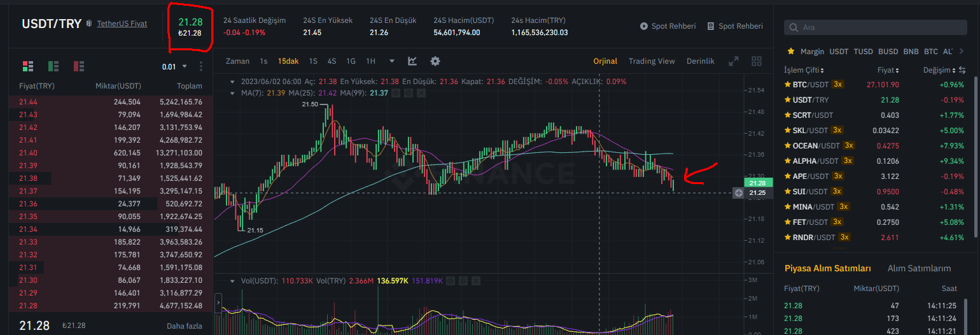Image resolution: width=980 pixels, height=335 pixels.
Task: Toggle favorites star filter in market list
Action: pyautogui.click(x=790, y=51)
